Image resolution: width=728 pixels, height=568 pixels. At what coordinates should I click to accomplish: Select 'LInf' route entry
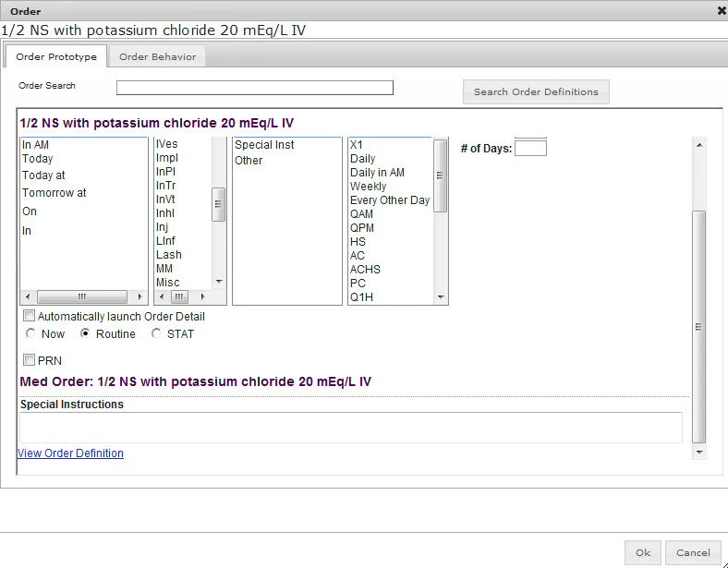coord(165,241)
